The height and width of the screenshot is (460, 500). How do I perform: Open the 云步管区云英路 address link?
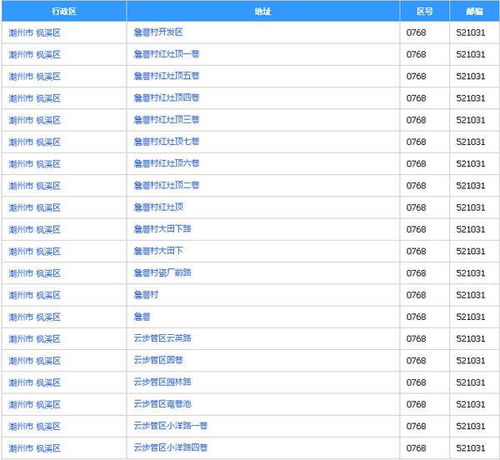(x=162, y=338)
